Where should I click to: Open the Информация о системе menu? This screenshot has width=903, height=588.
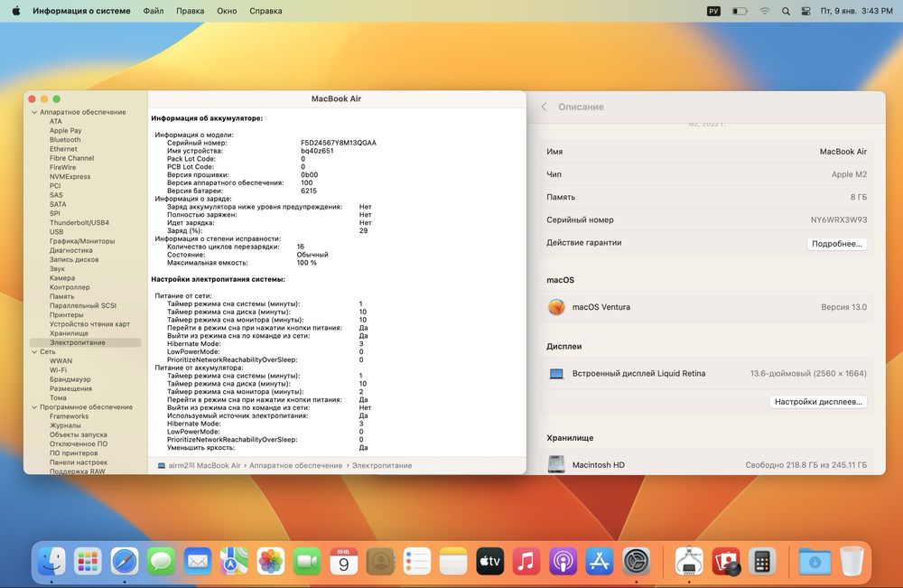coord(81,11)
